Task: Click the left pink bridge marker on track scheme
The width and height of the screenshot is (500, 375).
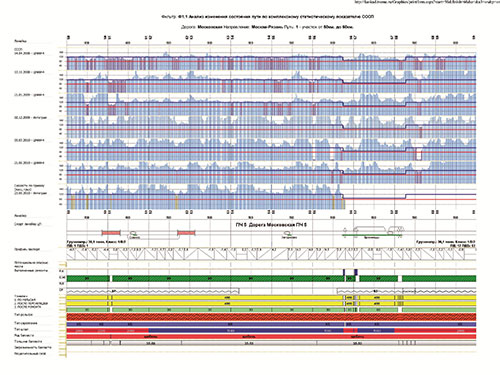Action: tap(111, 233)
